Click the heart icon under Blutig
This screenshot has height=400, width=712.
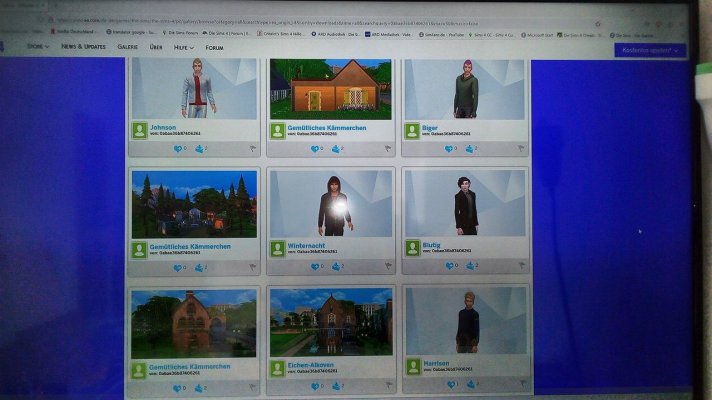449,266
